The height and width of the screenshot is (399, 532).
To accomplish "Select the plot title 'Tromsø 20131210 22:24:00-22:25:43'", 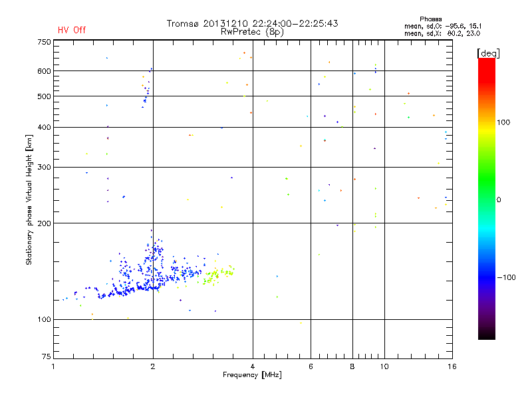I will point(252,23).
